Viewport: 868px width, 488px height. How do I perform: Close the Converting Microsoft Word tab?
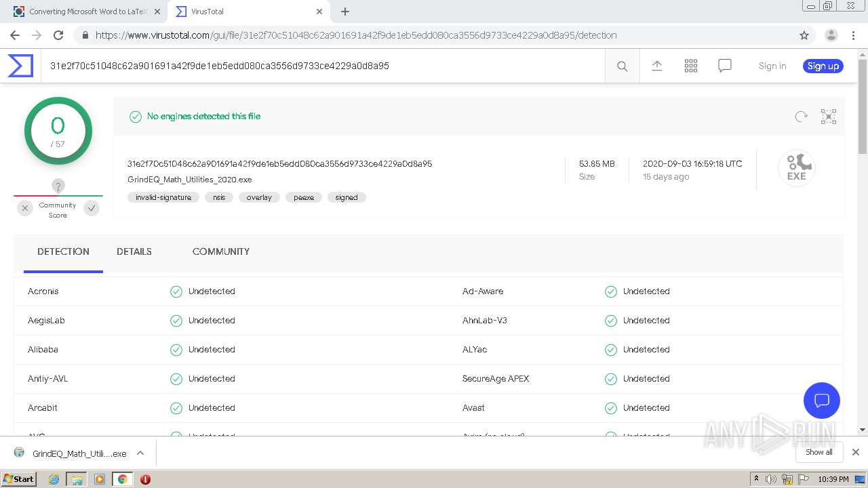pyautogui.click(x=157, y=12)
